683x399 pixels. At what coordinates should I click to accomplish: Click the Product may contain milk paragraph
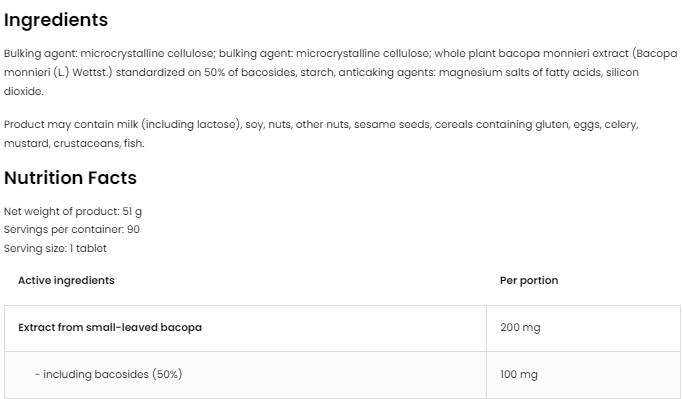[x=321, y=134]
